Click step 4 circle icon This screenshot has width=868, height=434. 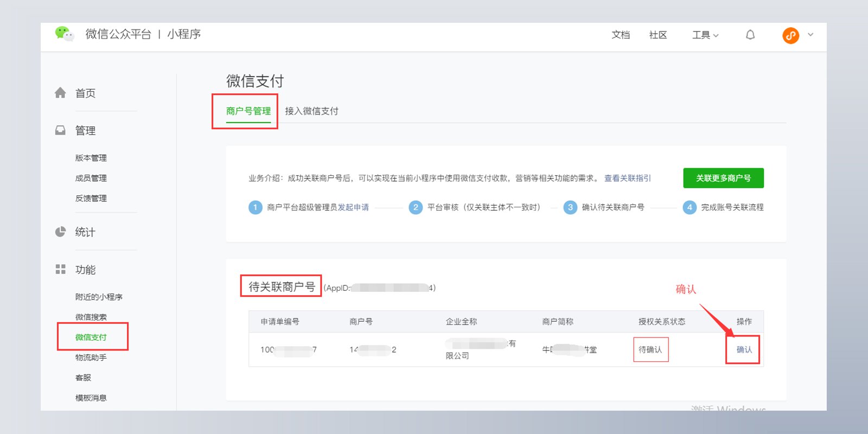tap(690, 207)
